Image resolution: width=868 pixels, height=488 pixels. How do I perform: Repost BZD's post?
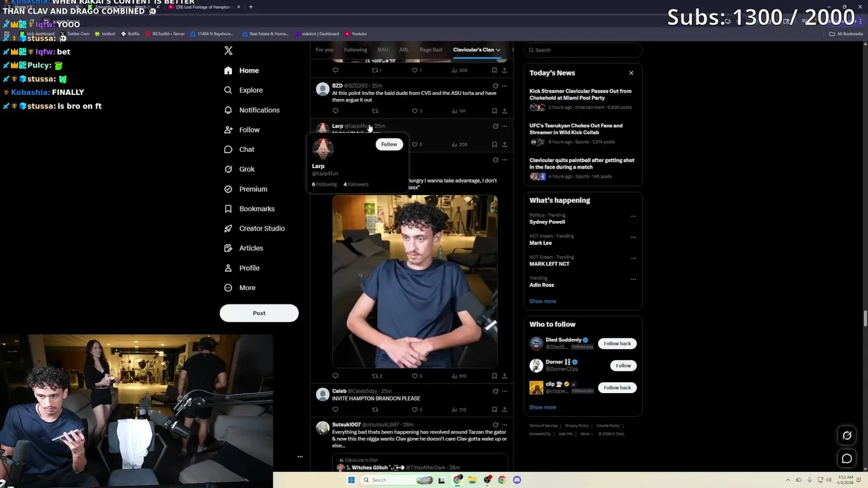[x=375, y=110]
